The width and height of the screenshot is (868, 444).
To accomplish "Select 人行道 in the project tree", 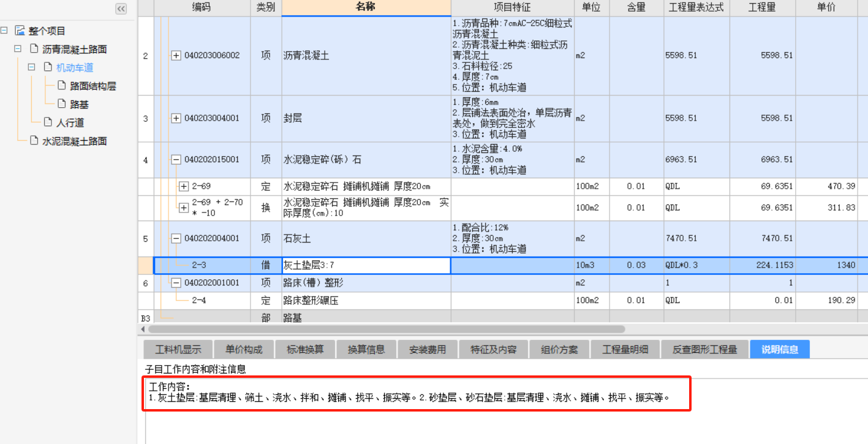I will tap(70, 122).
